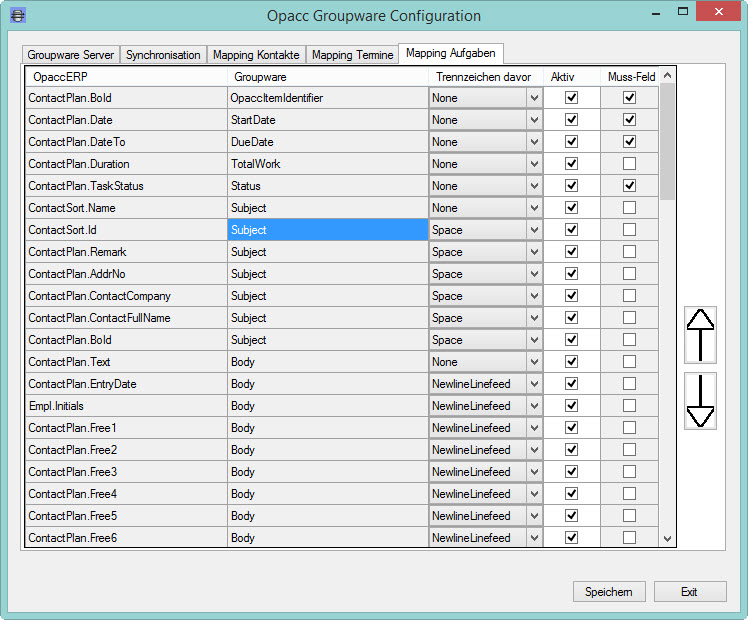The image size is (748, 620).
Task: Expand Trennzeichen dropdown for ContactPlan.Free4
Action: point(534,494)
